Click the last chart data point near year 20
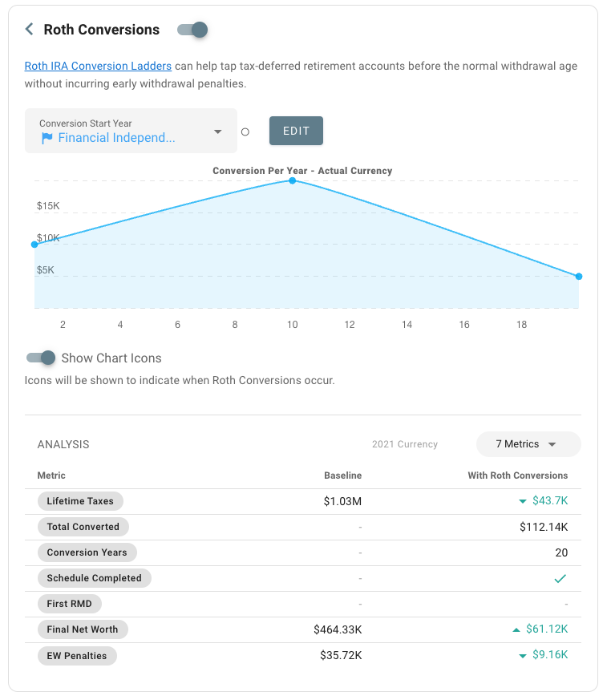Image resolution: width=607 pixels, height=700 pixels. click(578, 276)
